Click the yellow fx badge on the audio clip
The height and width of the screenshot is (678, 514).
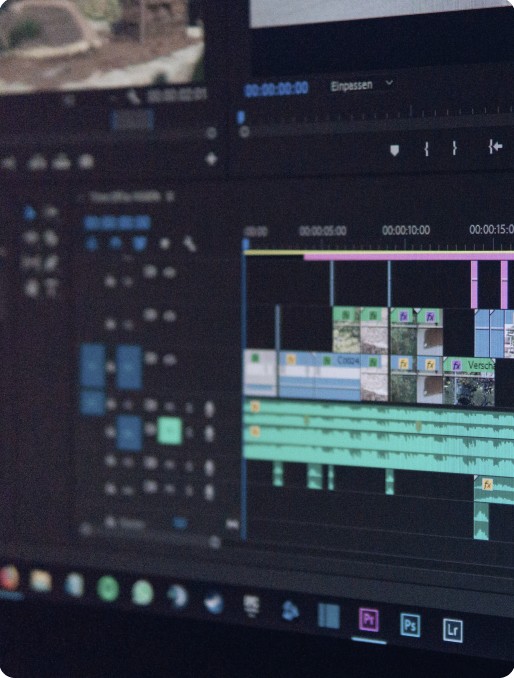[488, 484]
